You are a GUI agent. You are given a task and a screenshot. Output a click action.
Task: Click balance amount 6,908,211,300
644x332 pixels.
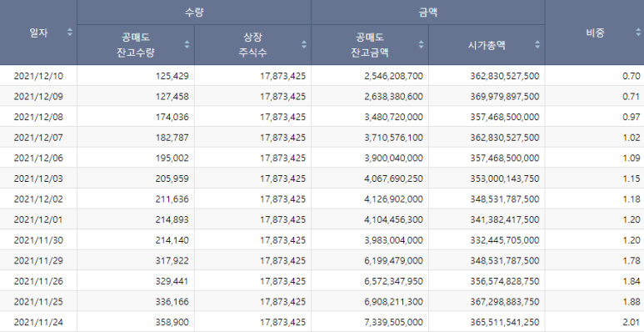click(393, 302)
